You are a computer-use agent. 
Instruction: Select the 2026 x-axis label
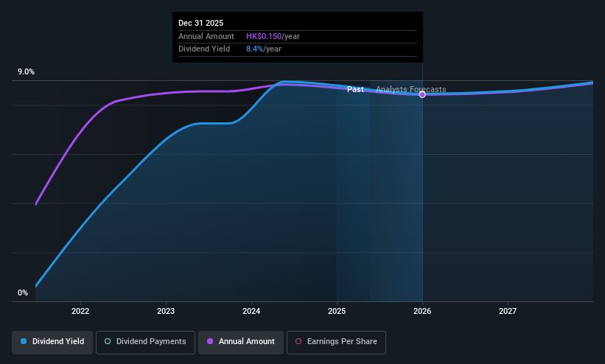(422, 311)
